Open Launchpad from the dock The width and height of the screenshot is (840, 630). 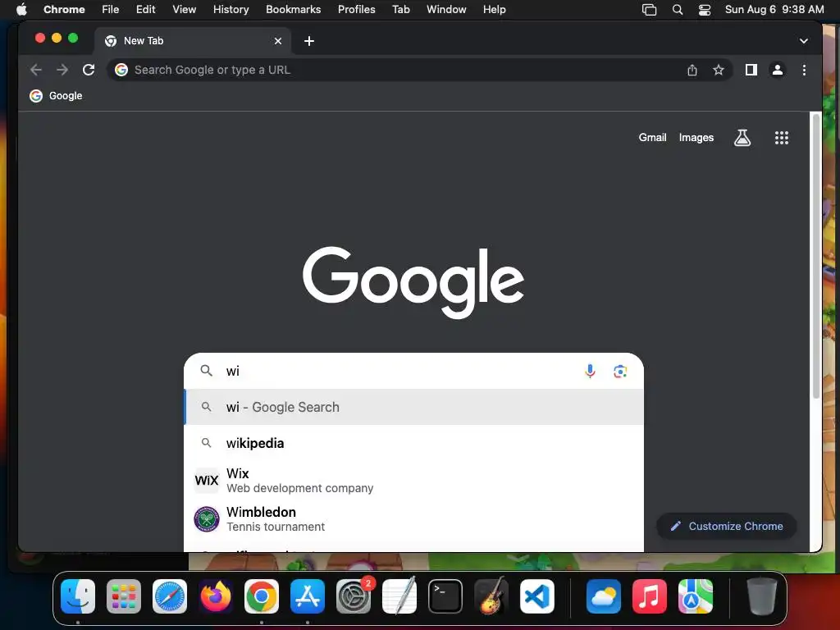124,596
